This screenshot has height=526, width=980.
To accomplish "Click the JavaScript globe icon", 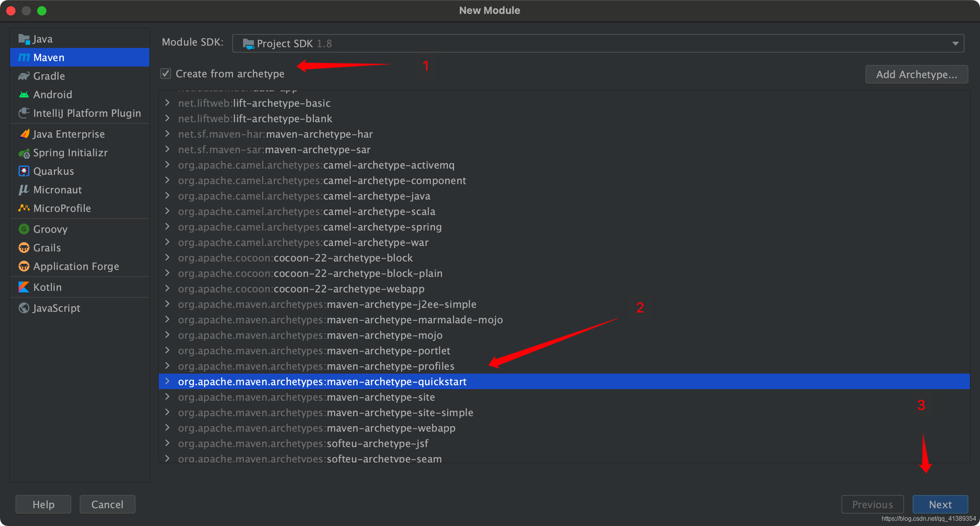I will (x=24, y=308).
